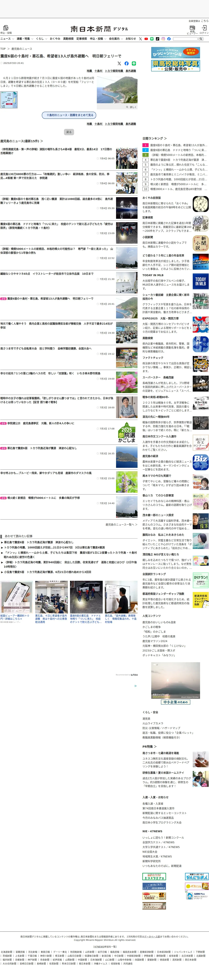The height and width of the screenshot is (980, 209).
Task: Share article via X icon under headline
Action: point(119,64)
